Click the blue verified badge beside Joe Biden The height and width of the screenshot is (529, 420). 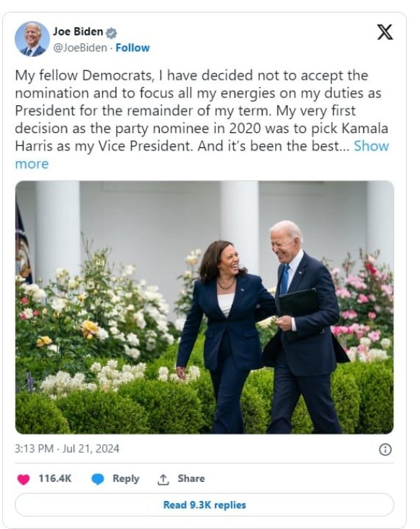[x=111, y=32]
